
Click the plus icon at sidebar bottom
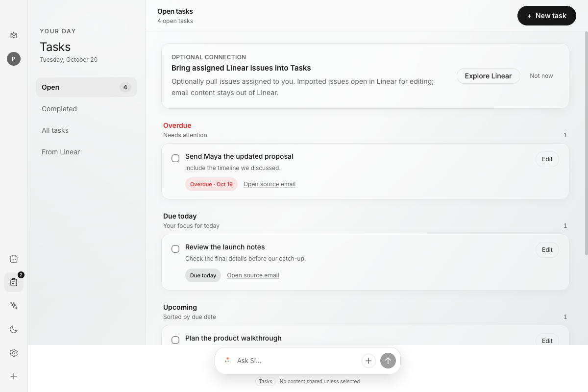[14, 376]
